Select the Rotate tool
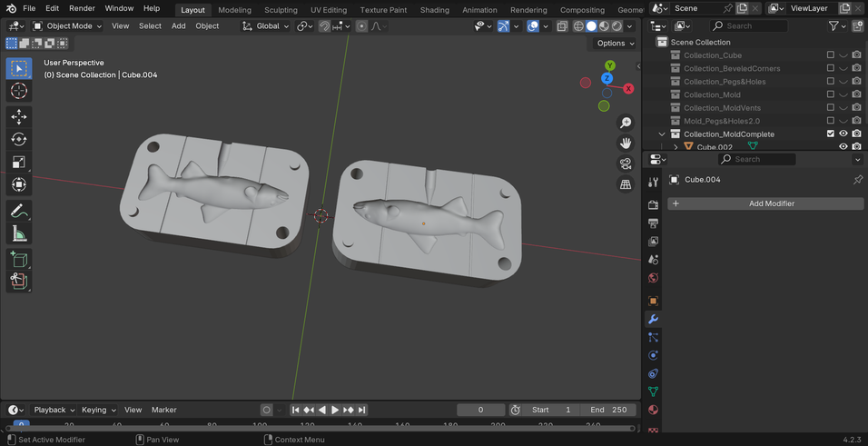Image resolution: width=868 pixels, height=446 pixels. pyautogui.click(x=18, y=139)
